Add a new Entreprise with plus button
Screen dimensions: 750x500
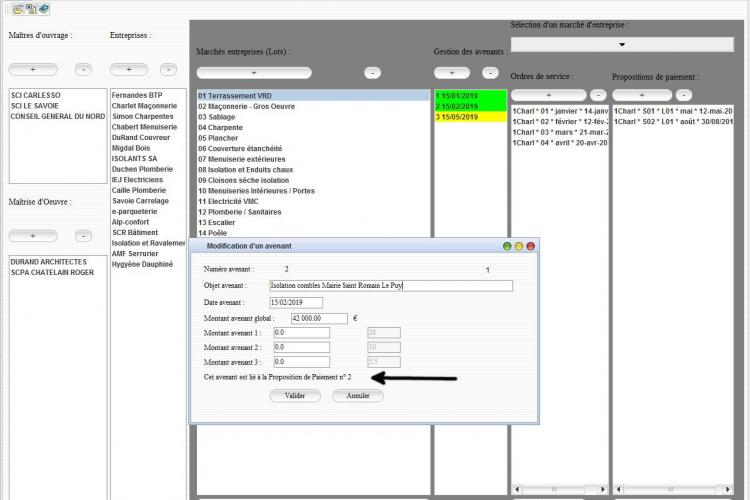click(x=129, y=69)
